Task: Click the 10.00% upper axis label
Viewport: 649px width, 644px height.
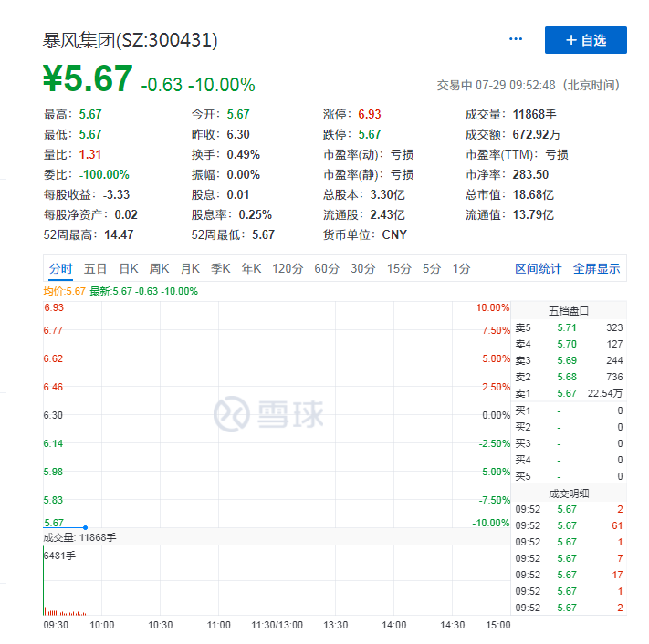Action: [x=493, y=307]
